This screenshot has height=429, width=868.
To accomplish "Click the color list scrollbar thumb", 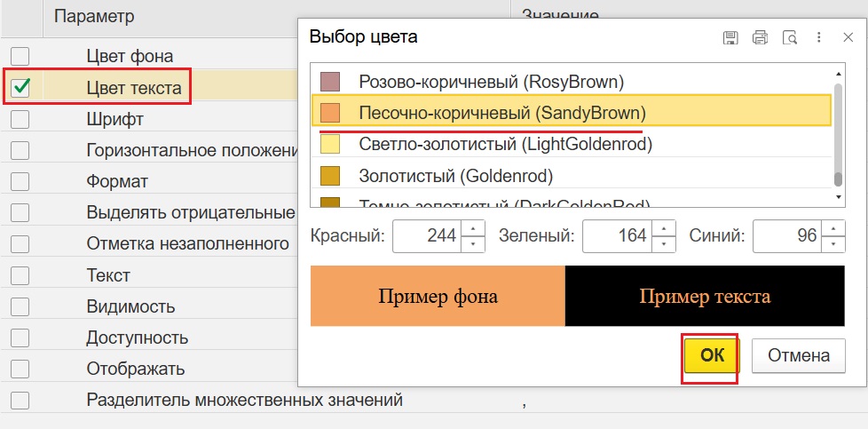I will [838, 179].
